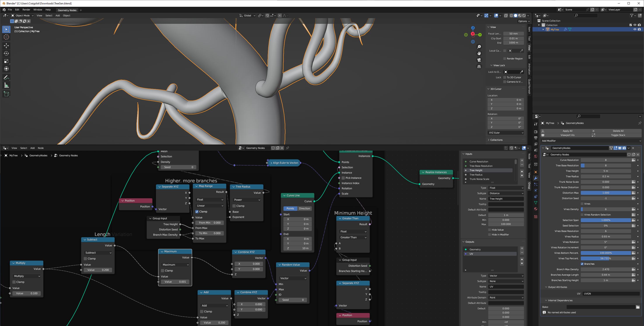Enable Pick Instance checkbox in node

(x=343, y=178)
